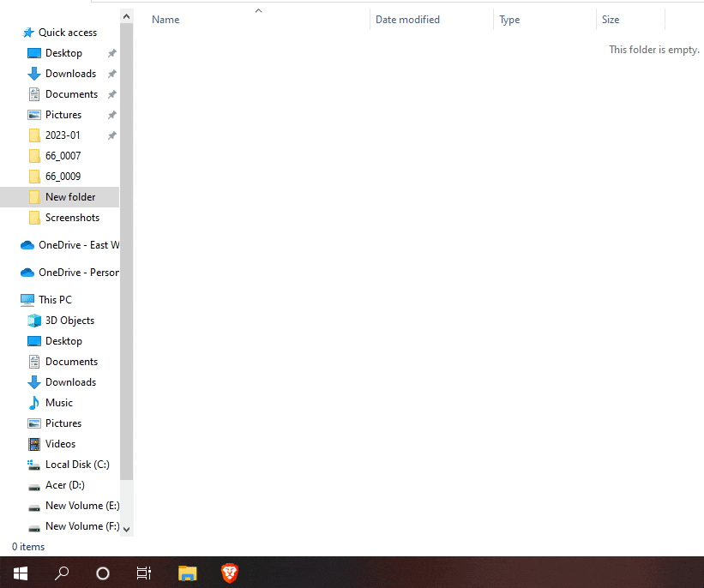Click the Documents pin icon in Quick access
This screenshot has height=588, width=704.
point(111,93)
